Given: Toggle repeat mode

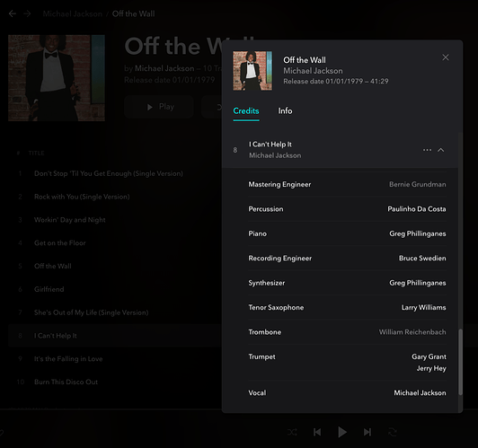Looking at the screenshot, I should [x=392, y=432].
